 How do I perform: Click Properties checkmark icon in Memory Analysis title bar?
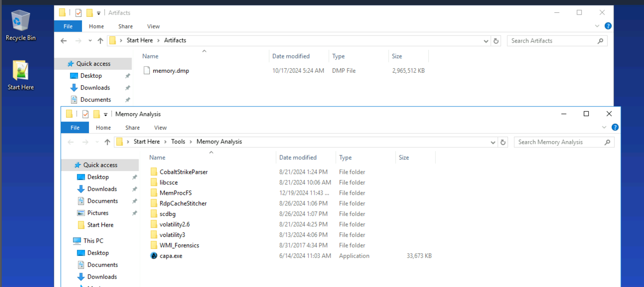point(85,114)
